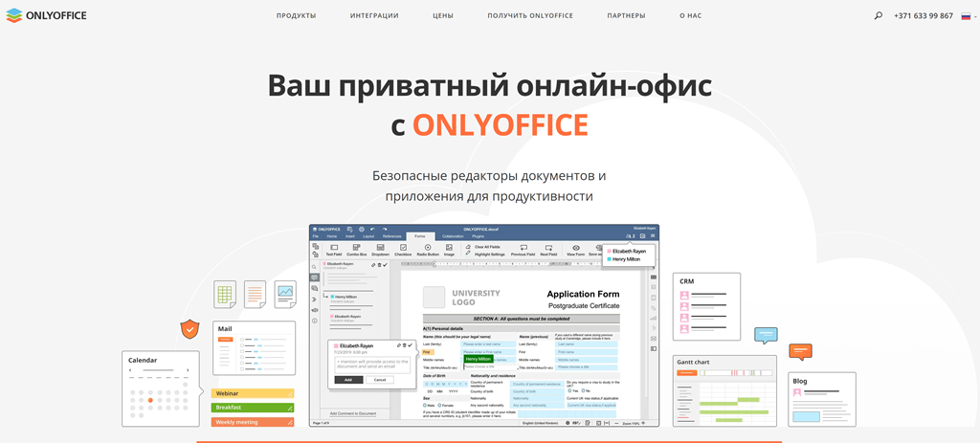The image size is (980, 443).
Task: Select the Combo Box form tool
Action: click(357, 251)
